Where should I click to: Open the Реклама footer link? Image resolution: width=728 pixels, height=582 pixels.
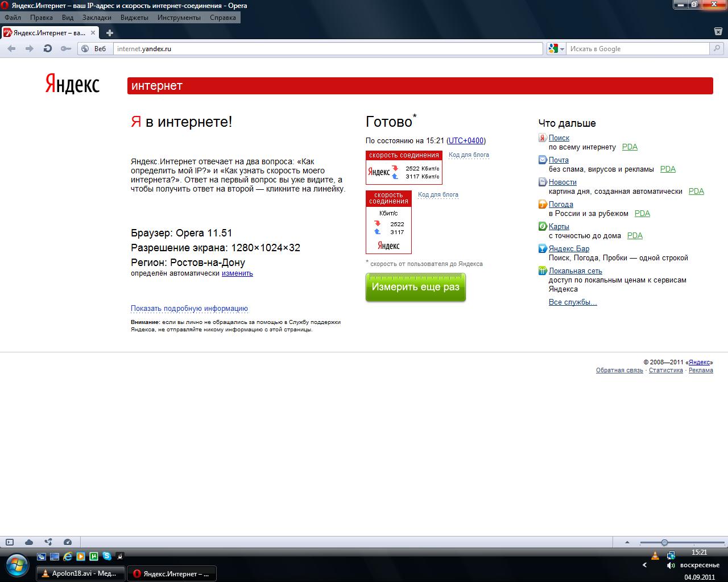[701, 370]
